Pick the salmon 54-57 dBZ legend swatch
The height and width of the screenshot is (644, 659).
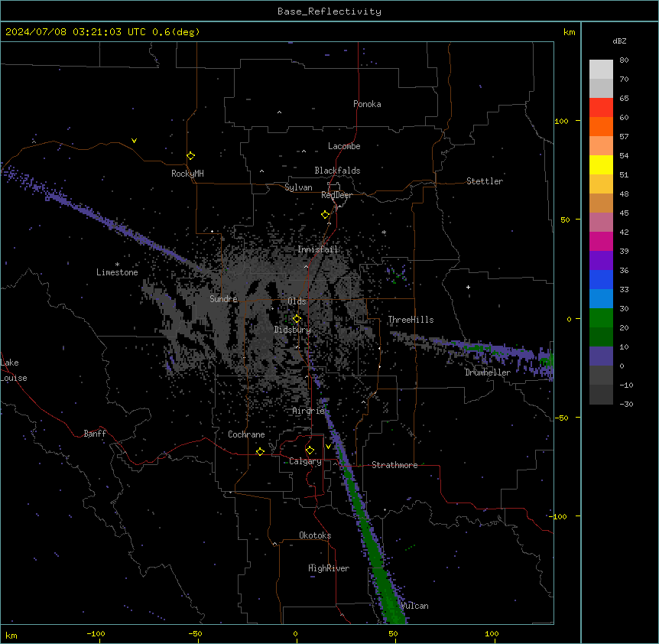pos(601,146)
